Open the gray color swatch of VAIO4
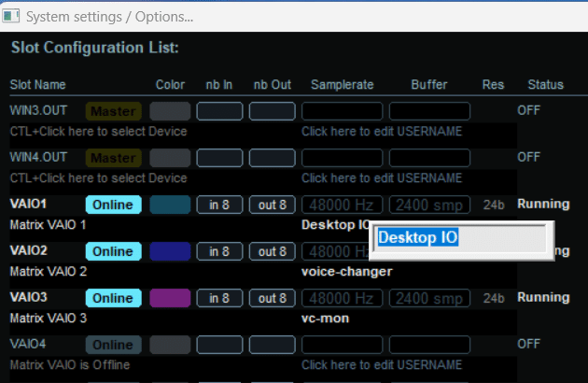 tap(170, 345)
